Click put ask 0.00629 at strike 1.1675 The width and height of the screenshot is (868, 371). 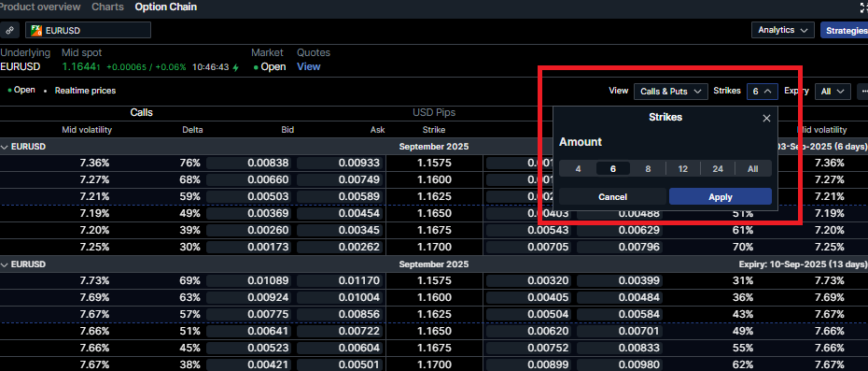pos(620,230)
